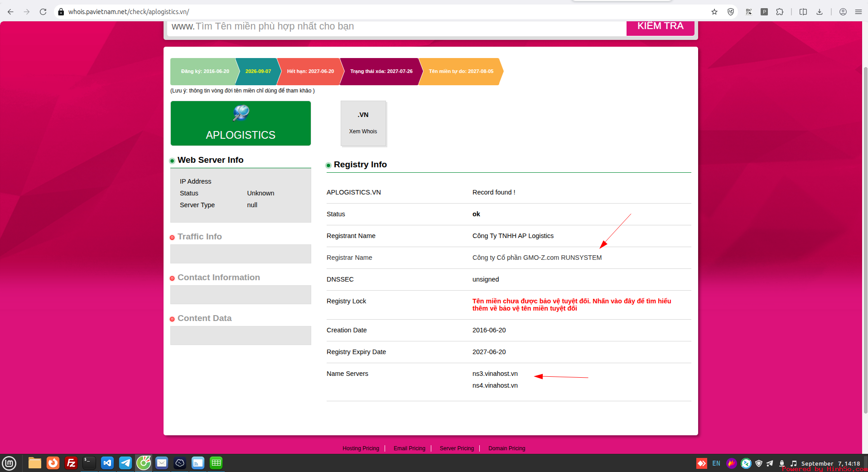Open the Server Pricing footer link
868x472 pixels.
tap(457, 448)
